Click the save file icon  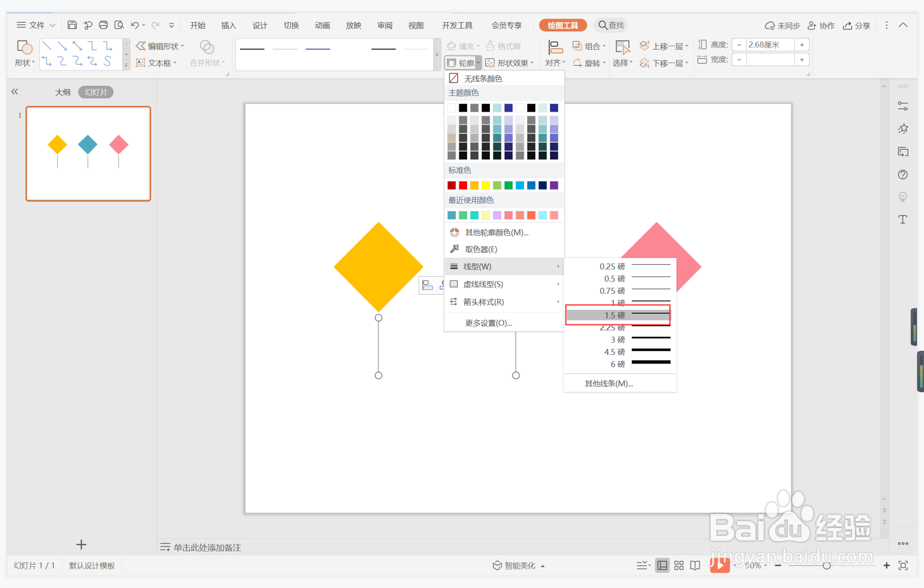pos(72,25)
